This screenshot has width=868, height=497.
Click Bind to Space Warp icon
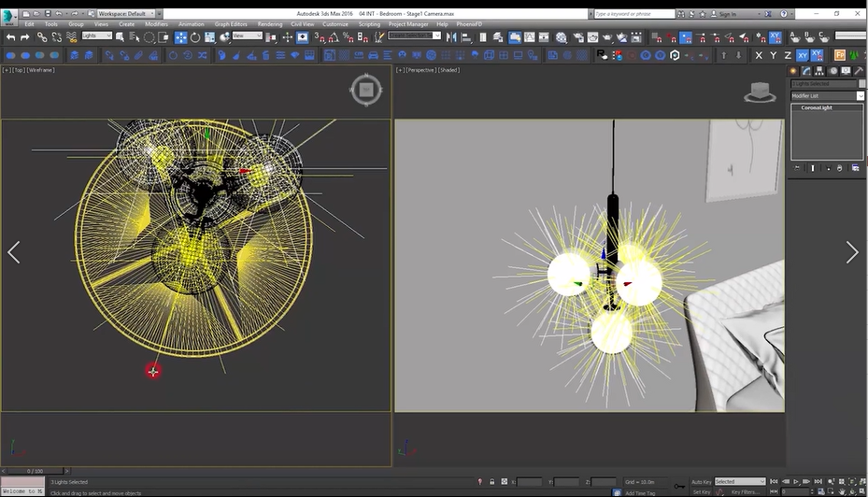pos(71,37)
